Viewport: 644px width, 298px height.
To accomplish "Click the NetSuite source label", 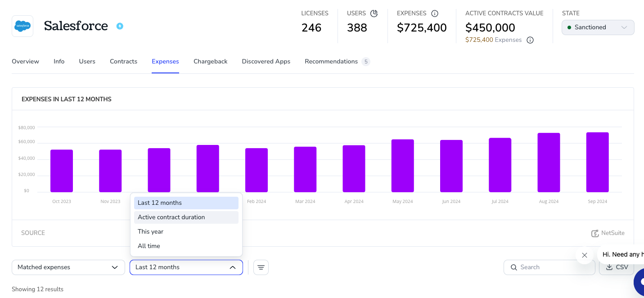I will point(613,233).
